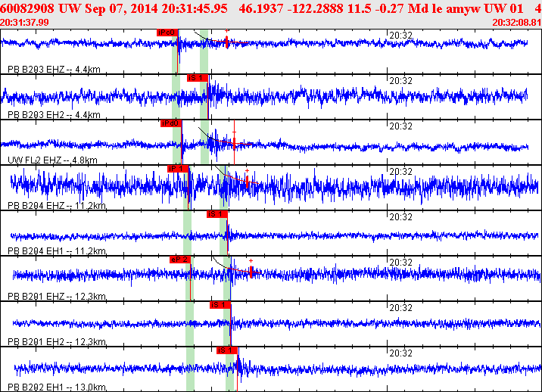The height and width of the screenshot is (392, 542).
Task: Click the 20:32 time tick on B201 EHZ trace
Action: [x=401, y=263]
